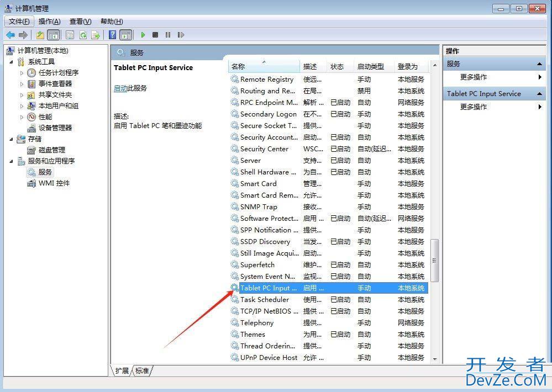The width and height of the screenshot is (552, 392).
Task: Click the scrollbar down arrow in services list
Action: pos(435,359)
